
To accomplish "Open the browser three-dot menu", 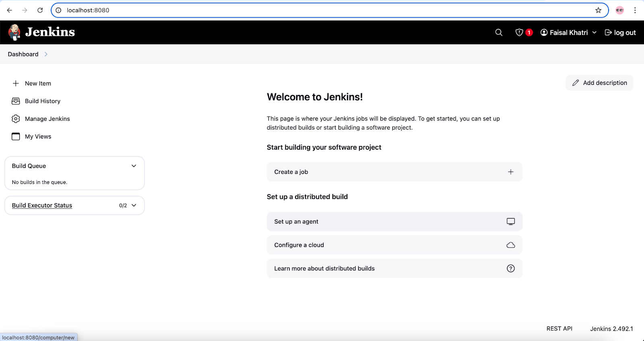I will (635, 10).
